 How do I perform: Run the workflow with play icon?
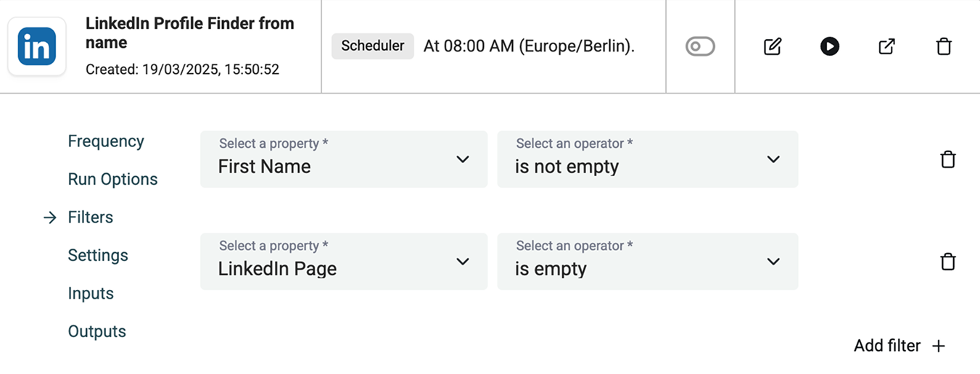[x=830, y=46]
